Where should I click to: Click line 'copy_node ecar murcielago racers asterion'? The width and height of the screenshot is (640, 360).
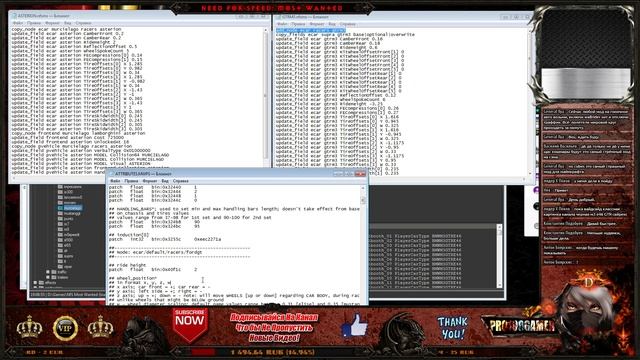[66, 29]
